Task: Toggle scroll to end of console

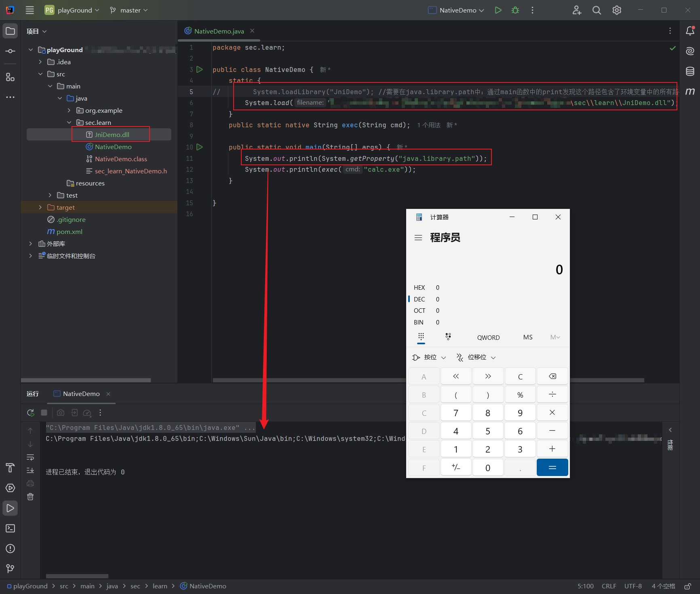Action: [x=30, y=470]
